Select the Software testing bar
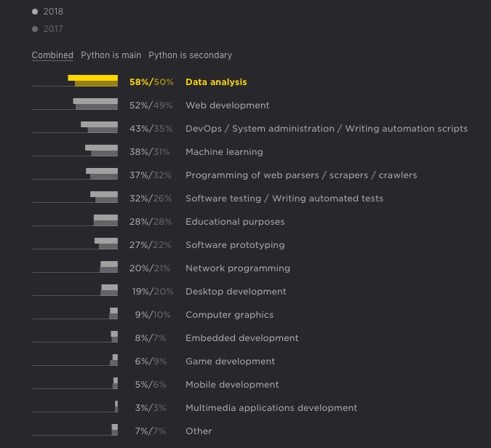 coord(104,197)
